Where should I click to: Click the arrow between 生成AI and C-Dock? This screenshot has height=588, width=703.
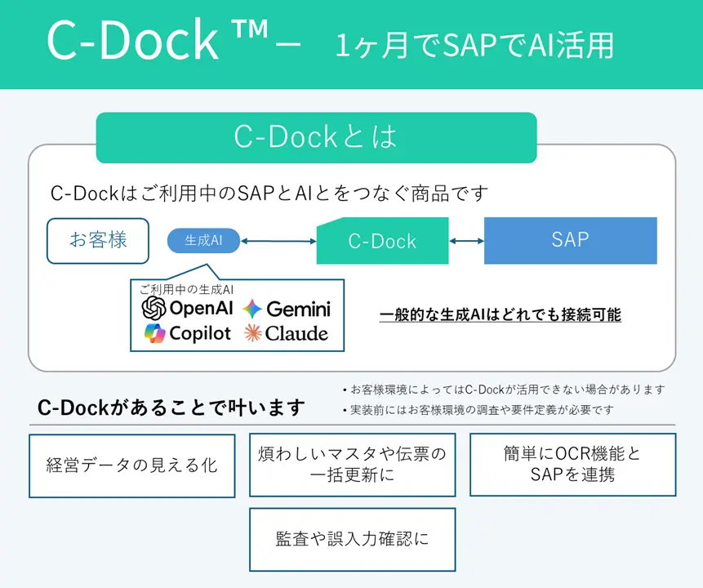(x=278, y=241)
